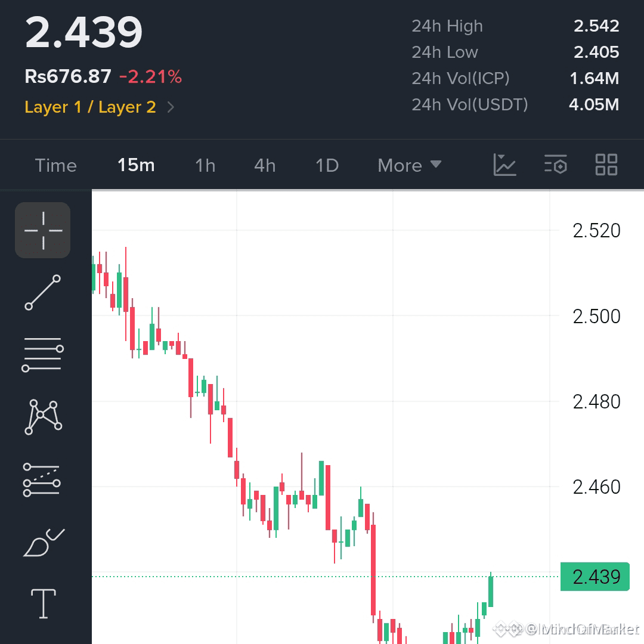Open chart settings list icon
The width and height of the screenshot is (644, 644).
tap(556, 165)
